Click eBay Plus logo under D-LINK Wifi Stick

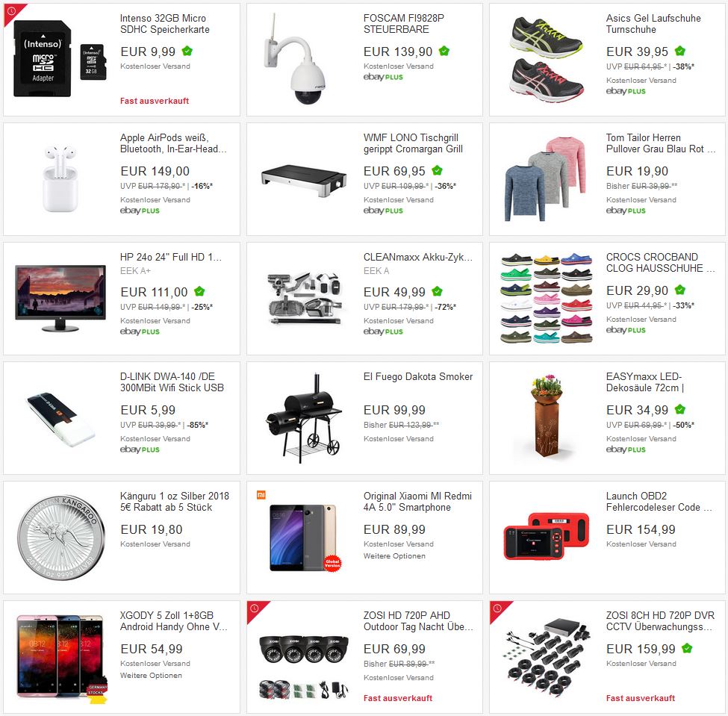(140, 449)
